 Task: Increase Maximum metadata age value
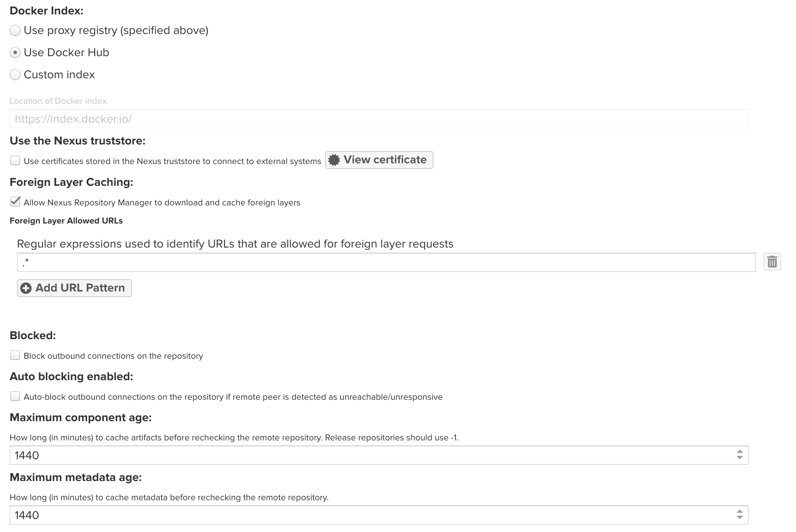pyautogui.click(x=739, y=512)
